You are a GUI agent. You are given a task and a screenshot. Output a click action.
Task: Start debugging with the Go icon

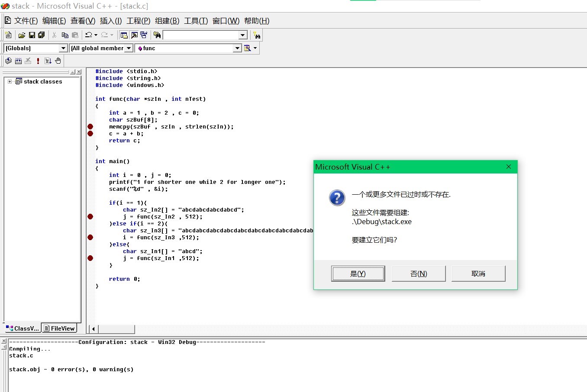pyautogui.click(x=48, y=61)
